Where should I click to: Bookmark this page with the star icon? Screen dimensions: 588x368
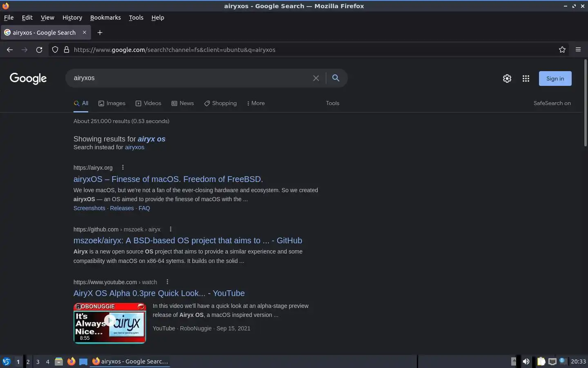(562, 49)
